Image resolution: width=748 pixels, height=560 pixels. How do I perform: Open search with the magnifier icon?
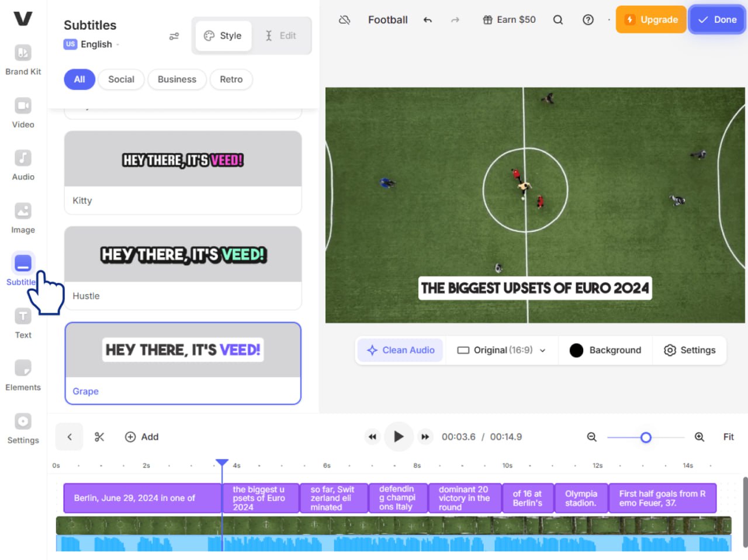[557, 19]
